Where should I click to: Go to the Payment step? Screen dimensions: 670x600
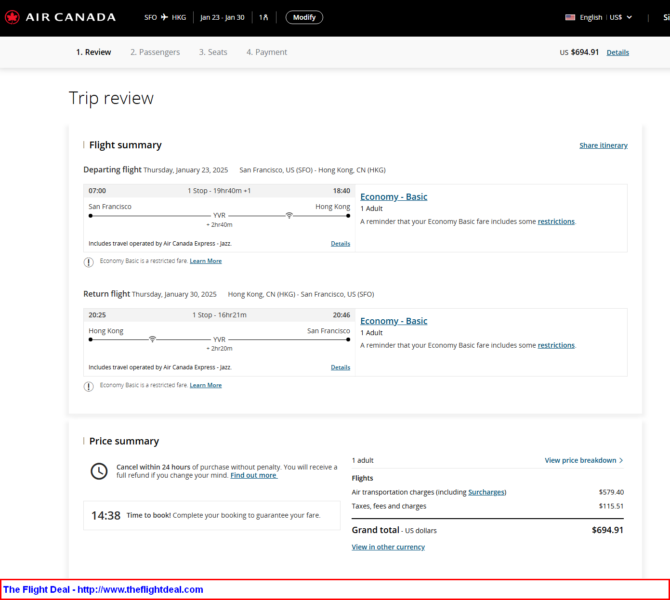tap(266, 52)
